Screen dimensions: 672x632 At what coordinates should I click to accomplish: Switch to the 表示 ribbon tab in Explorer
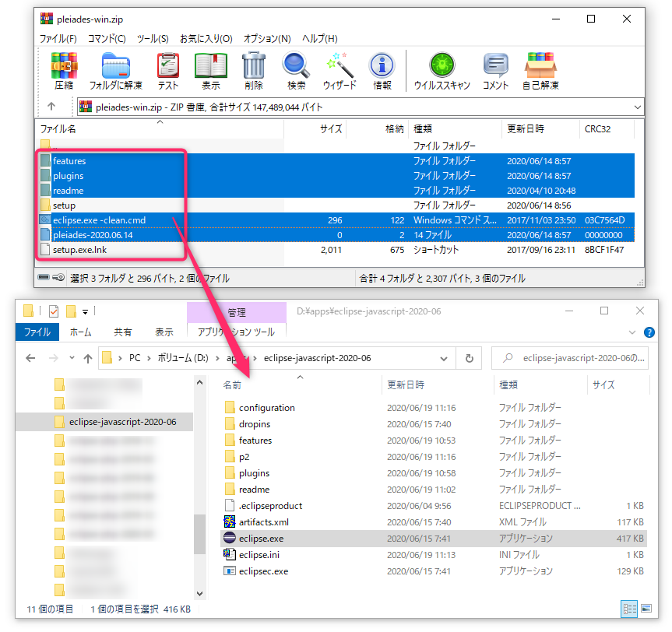tap(164, 332)
